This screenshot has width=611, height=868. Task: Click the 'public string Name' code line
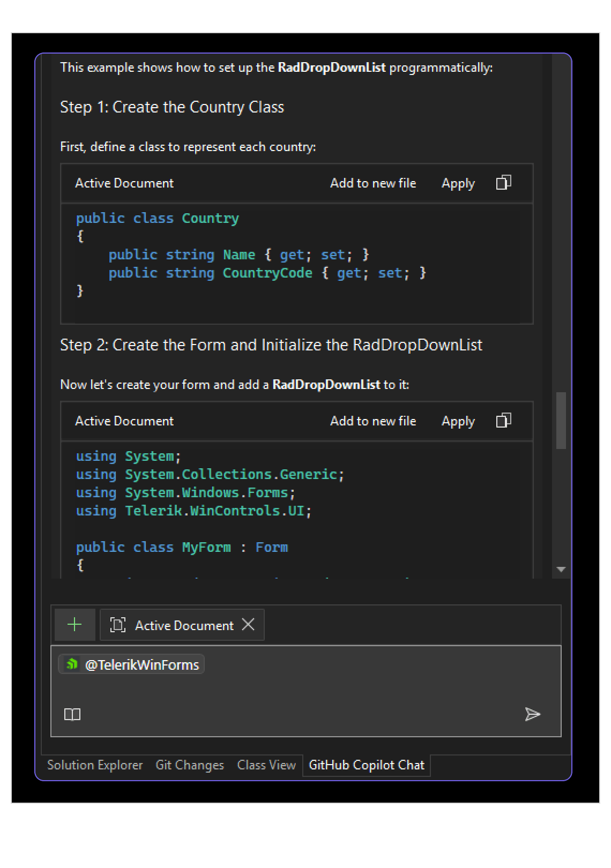pos(239,255)
